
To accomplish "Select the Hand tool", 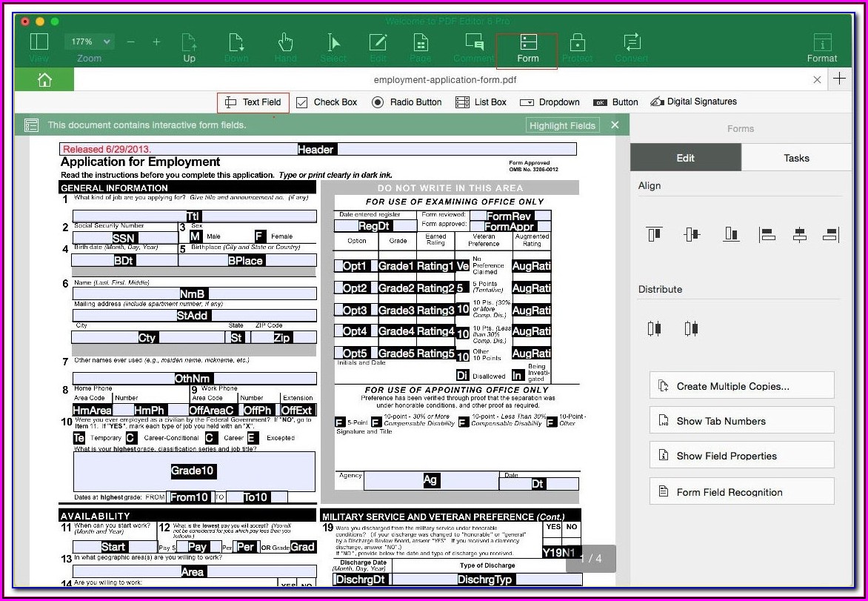I will 285,48.
